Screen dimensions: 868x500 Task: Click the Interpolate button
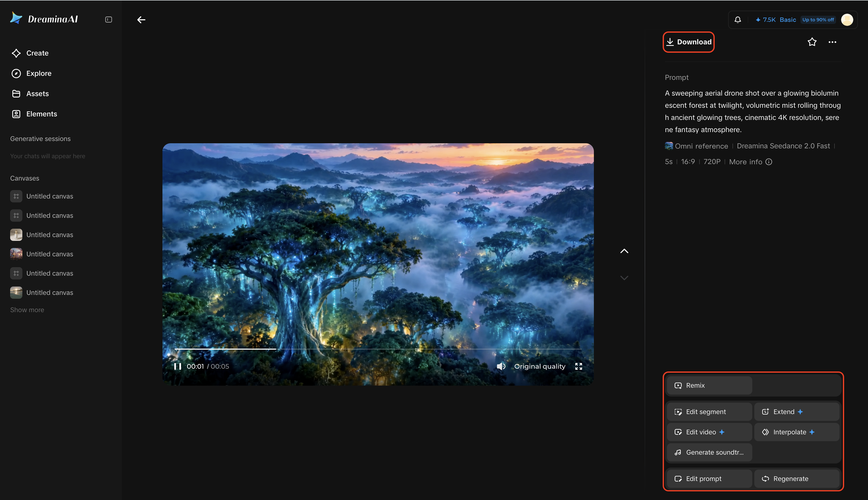pos(796,432)
